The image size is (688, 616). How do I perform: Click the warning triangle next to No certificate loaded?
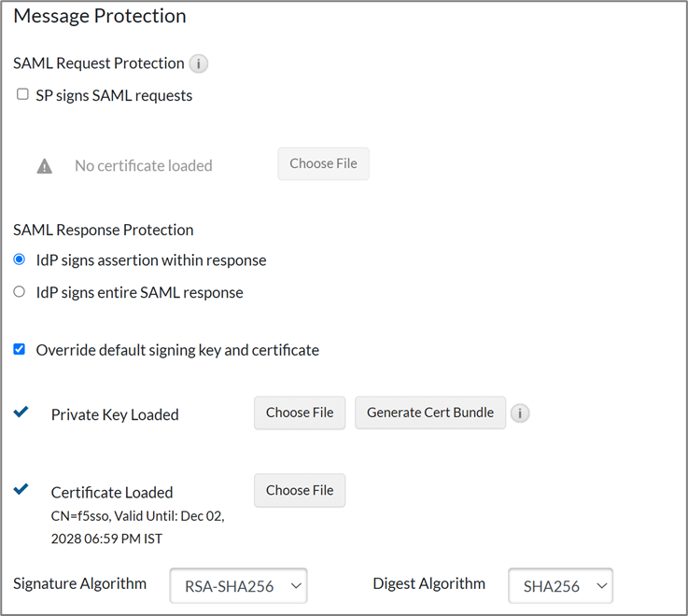click(x=45, y=166)
